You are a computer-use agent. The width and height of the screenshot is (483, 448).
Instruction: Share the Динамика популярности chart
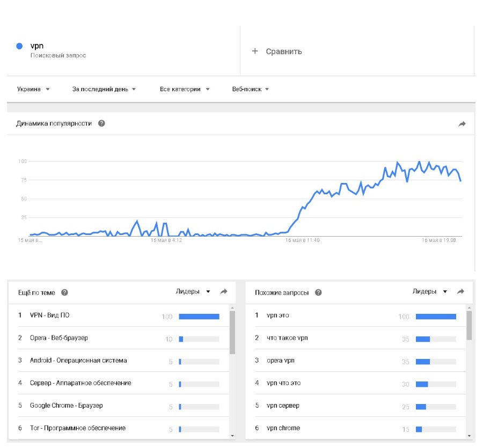tap(462, 124)
